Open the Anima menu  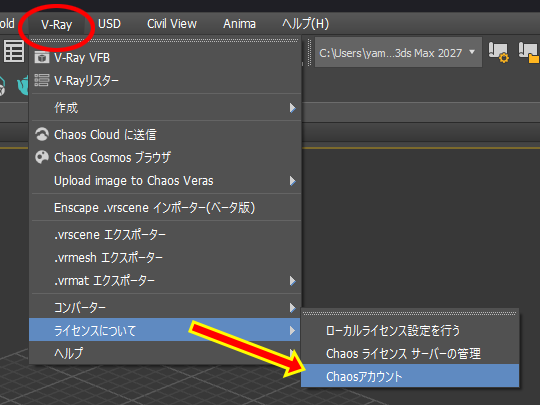pyautogui.click(x=239, y=24)
